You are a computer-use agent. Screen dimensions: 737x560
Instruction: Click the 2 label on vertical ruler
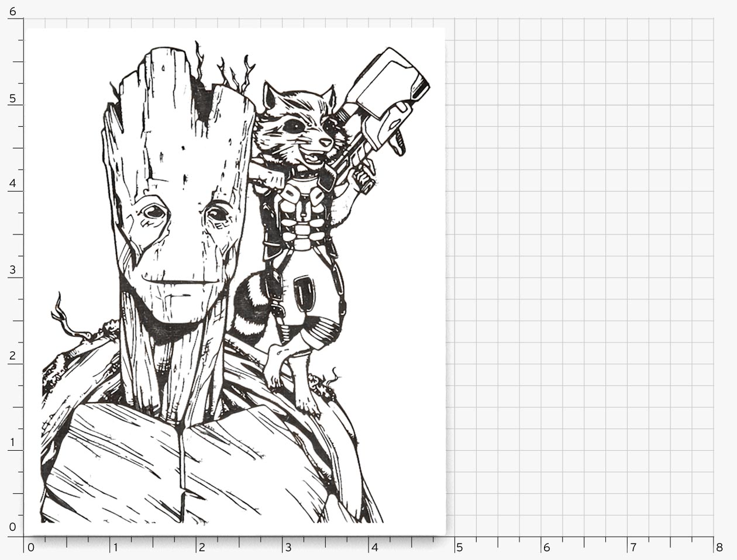[12, 357]
